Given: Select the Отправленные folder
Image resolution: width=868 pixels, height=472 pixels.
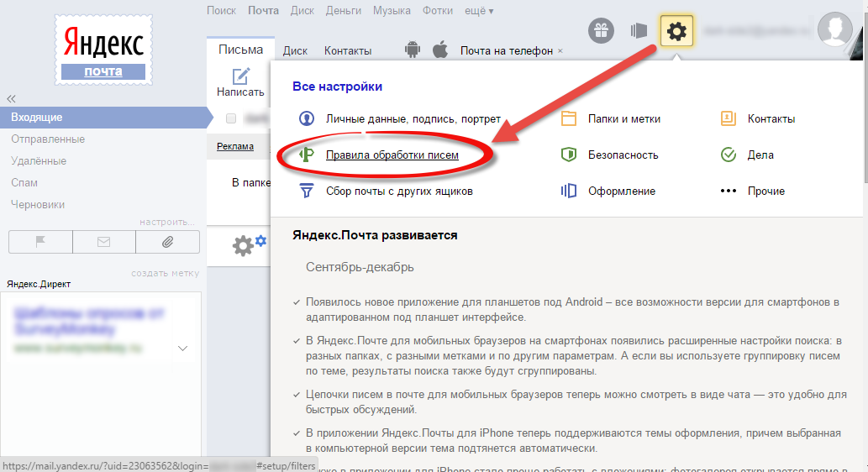Looking at the screenshot, I should click(48, 139).
